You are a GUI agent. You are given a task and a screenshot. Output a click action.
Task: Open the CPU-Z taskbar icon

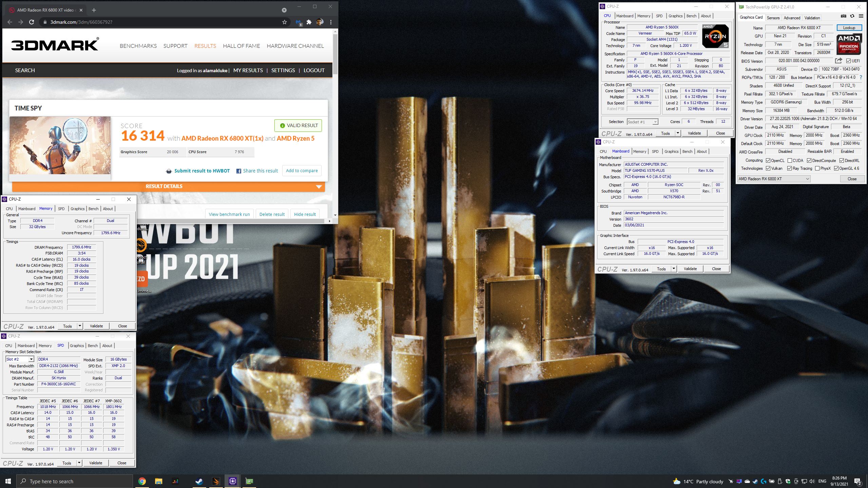pyautogui.click(x=232, y=481)
